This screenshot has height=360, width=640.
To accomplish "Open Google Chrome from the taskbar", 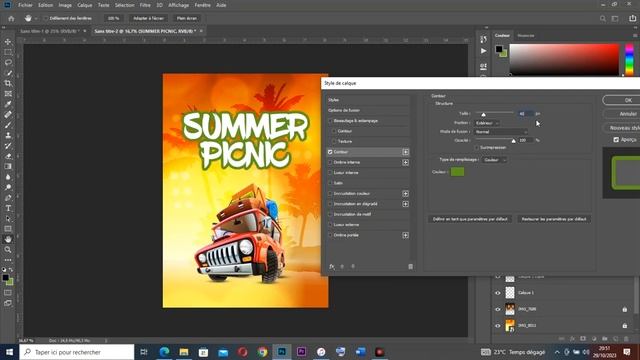I will click(x=262, y=352).
